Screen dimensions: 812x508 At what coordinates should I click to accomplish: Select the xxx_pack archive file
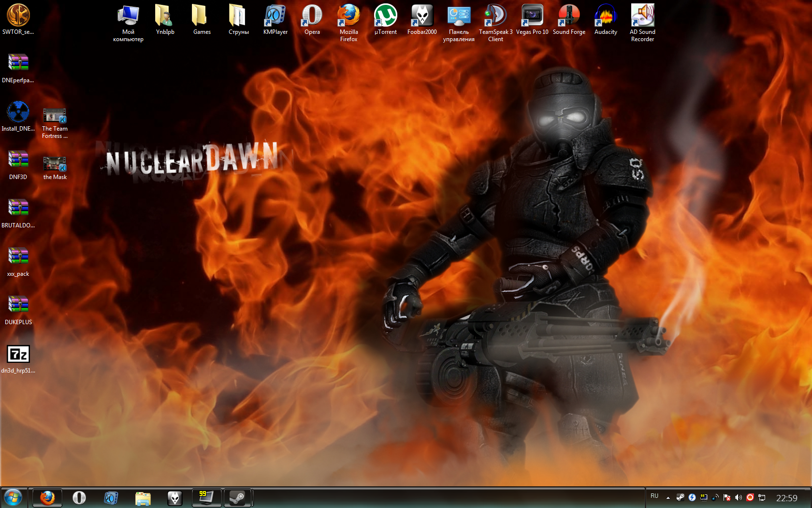pyautogui.click(x=18, y=261)
